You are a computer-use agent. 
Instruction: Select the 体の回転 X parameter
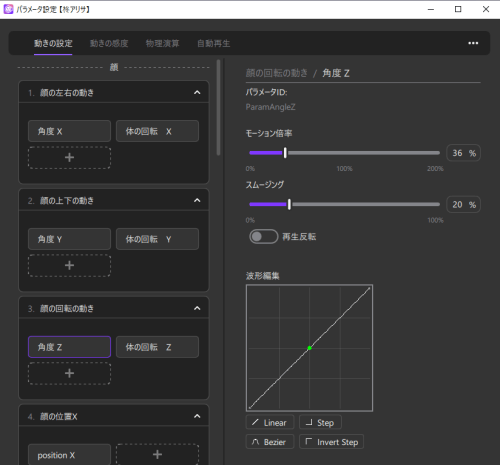pos(157,131)
